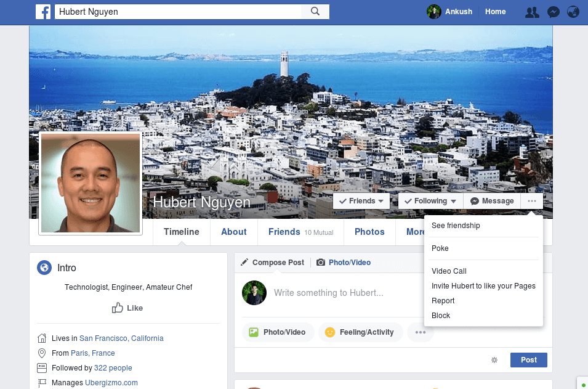
Task: Click the composer avatar thumbnail
Action: [x=254, y=293]
